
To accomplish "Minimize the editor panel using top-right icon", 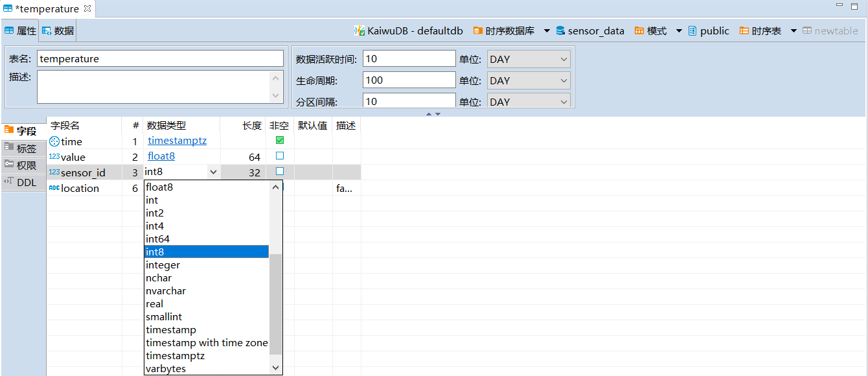I will pyautogui.click(x=839, y=6).
